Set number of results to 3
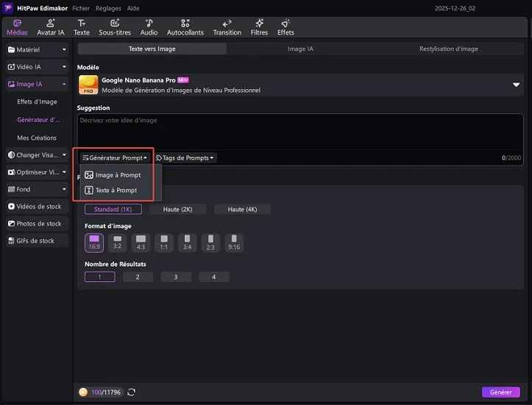This screenshot has height=405, width=532. tap(176, 277)
